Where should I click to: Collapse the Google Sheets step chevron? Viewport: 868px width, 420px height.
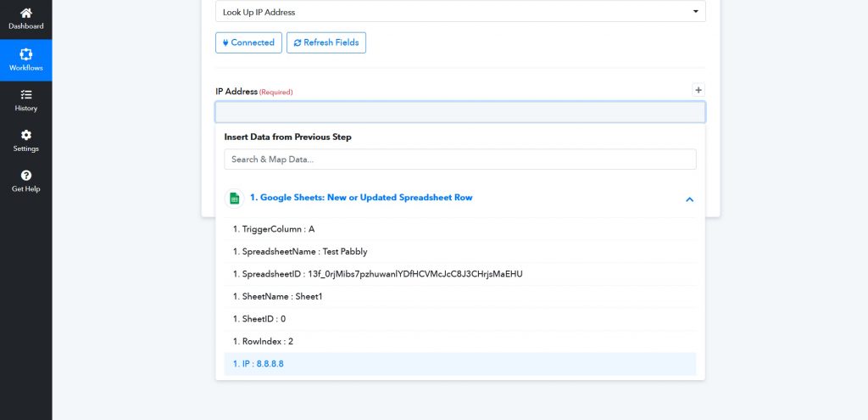click(x=689, y=199)
